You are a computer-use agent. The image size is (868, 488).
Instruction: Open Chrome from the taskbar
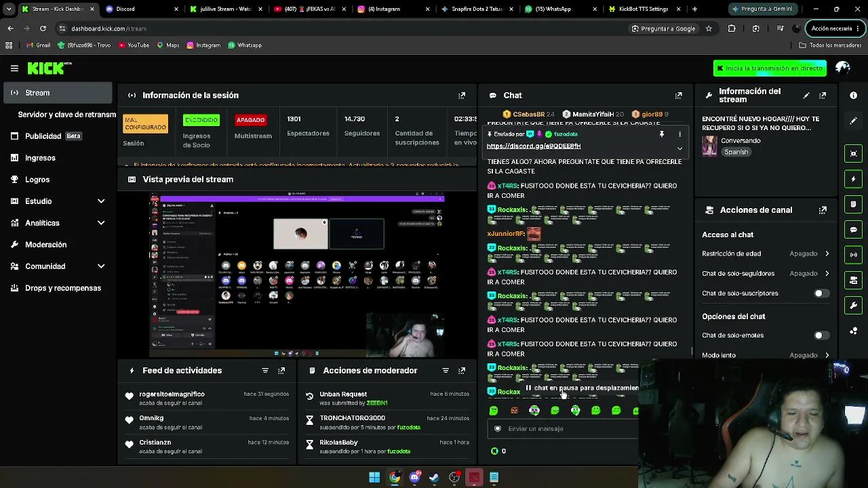click(394, 477)
